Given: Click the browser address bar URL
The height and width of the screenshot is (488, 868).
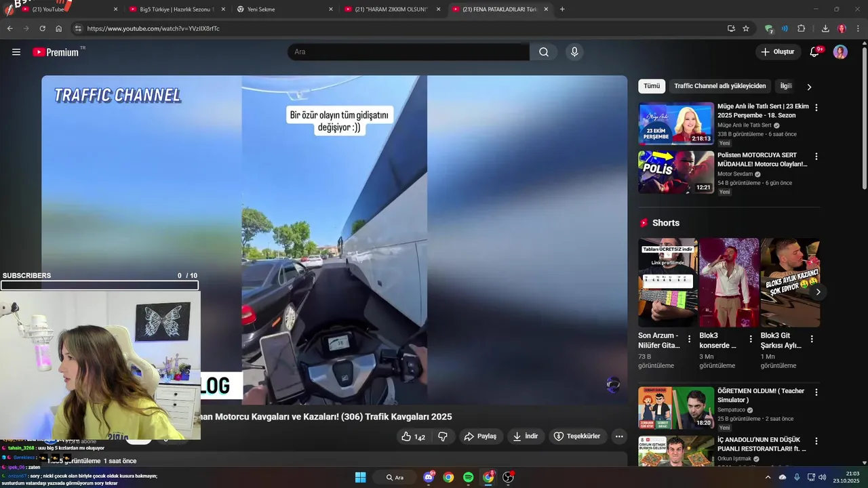Looking at the screenshot, I should [153, 28].
